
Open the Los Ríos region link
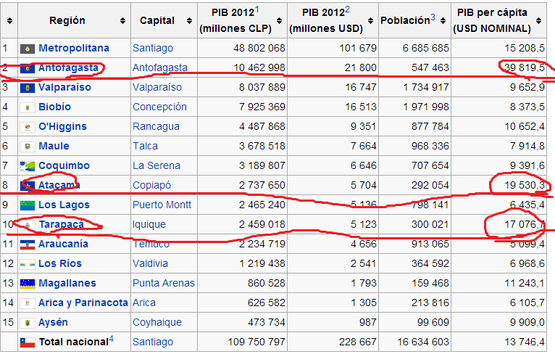click(x=60, y=263)
